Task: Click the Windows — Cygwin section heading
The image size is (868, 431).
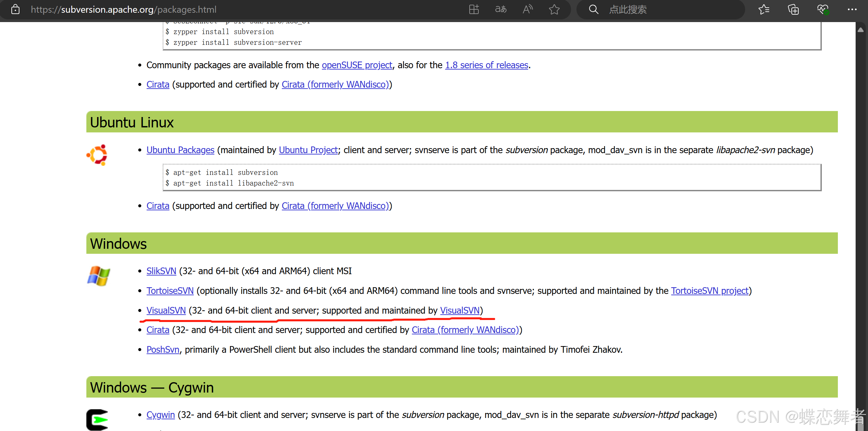Action: (152, 388)
